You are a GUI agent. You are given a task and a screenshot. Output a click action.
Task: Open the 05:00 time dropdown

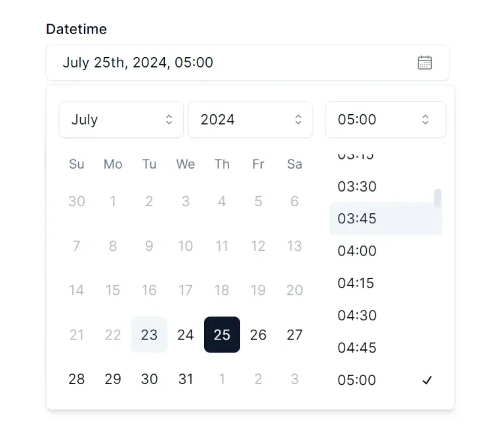[x=385, y=119]
